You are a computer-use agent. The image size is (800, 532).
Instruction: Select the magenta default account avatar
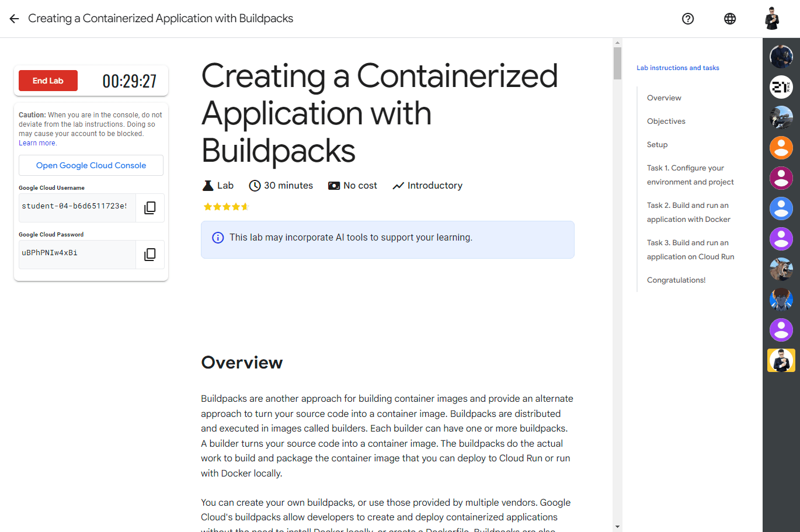coord(781,178)
